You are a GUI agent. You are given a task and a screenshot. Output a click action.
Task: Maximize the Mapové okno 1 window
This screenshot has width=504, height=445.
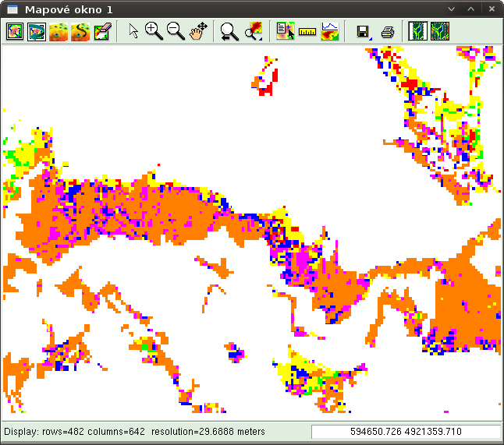[471, 9]
